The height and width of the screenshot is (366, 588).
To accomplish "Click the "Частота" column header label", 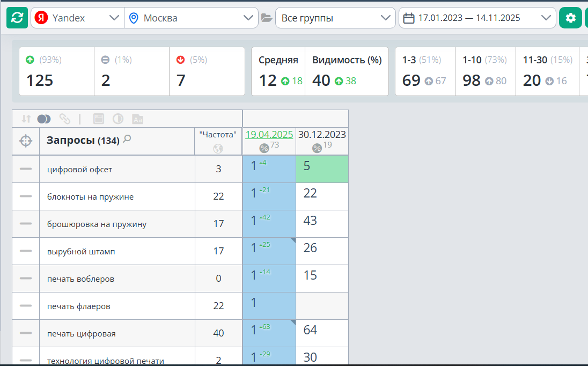I will pyautogui.click(x=218, y=134).
